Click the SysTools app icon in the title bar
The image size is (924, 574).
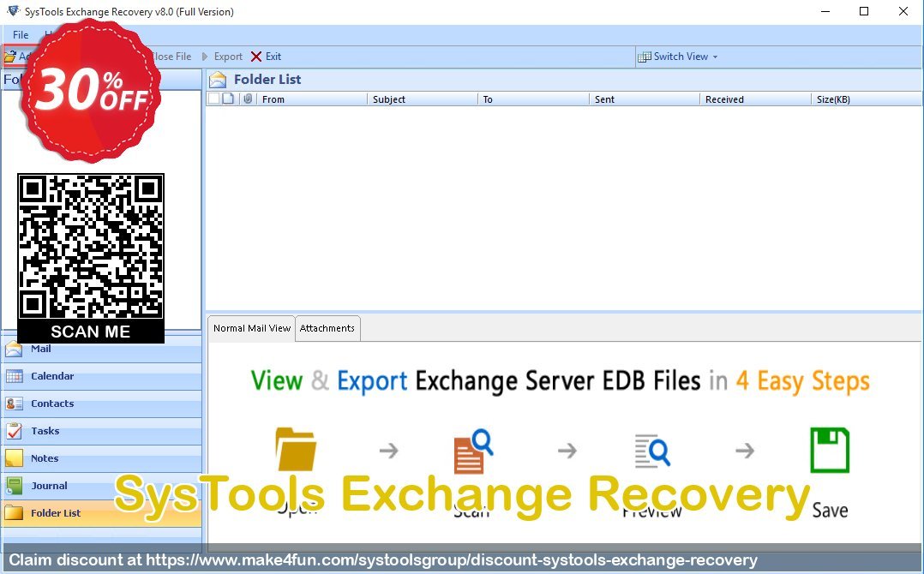tap(13, 11)
